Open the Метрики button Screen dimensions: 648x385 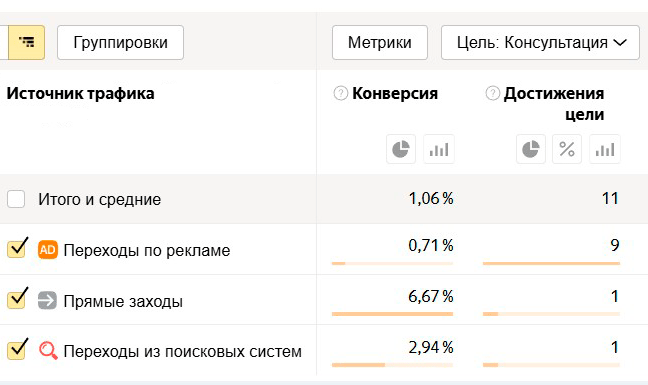(x=379, y=42)
